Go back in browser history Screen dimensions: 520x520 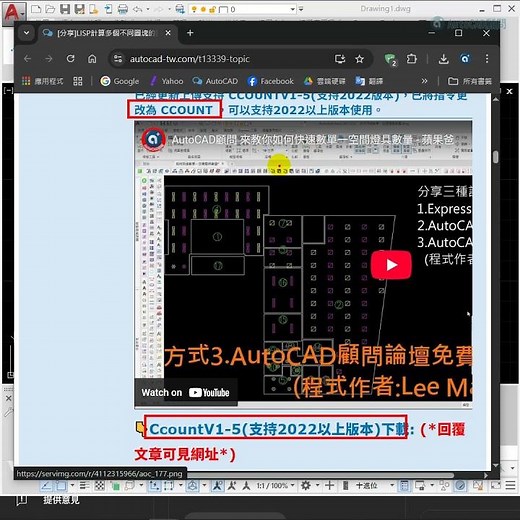tap(28, 59)
